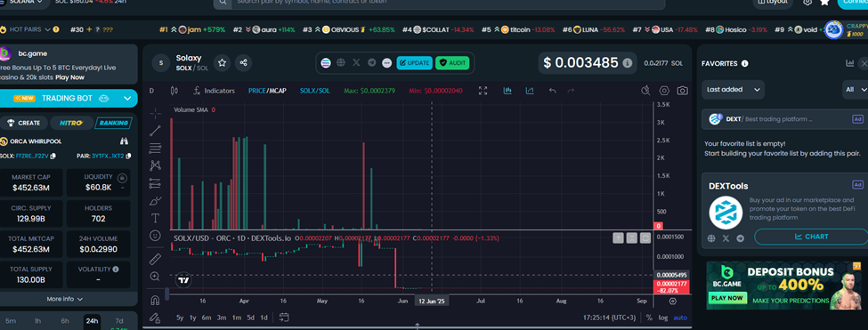Select the Text annotation tool
868x330 pixels.
(x=155, y=218)
